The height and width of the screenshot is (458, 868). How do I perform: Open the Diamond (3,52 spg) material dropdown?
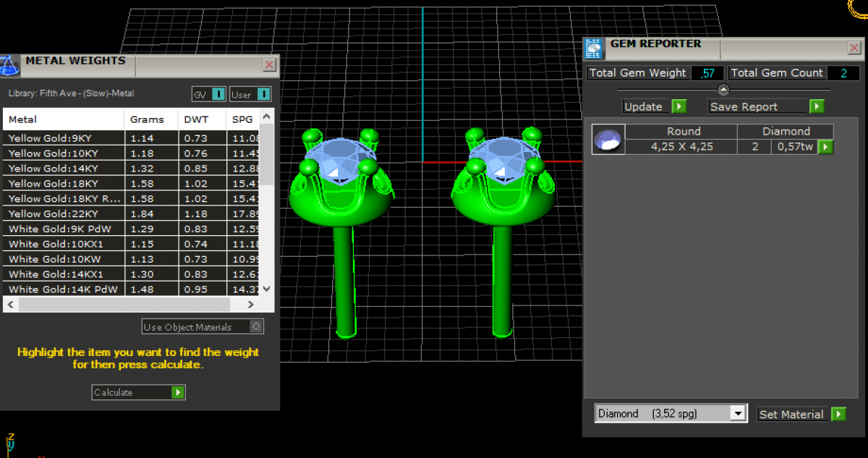tap(738, 414)
